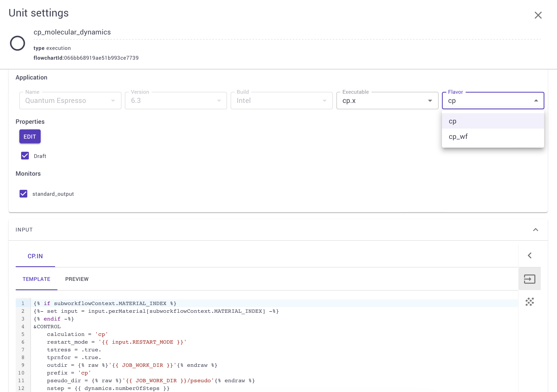Open the Name Quantum Espresso dropdown
This screenshot has width=557, height=392.
pos(70,101)
